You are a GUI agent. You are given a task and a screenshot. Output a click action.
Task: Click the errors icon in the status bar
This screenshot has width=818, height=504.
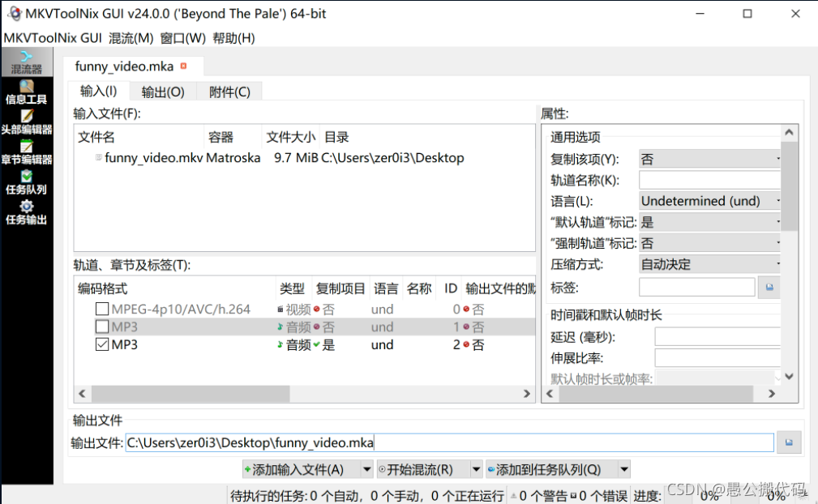pyautogui.click(x=573, y=496)
